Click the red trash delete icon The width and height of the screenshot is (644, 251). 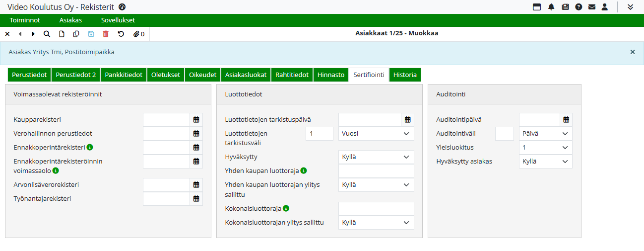[x=106, y=34]
